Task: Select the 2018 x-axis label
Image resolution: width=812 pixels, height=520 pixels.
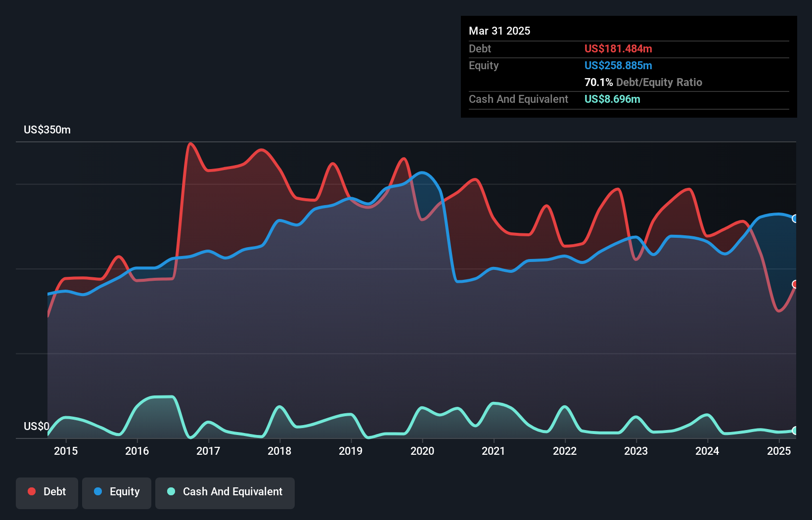Action: click(279, 451)
